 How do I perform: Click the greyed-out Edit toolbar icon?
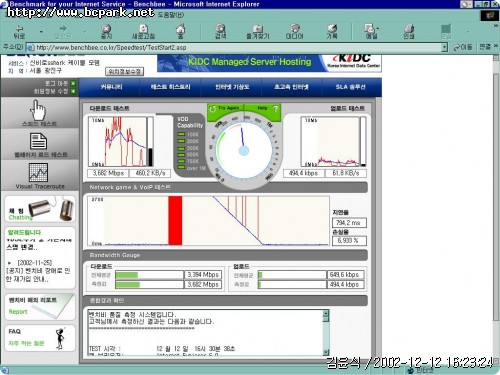[446, 29]
